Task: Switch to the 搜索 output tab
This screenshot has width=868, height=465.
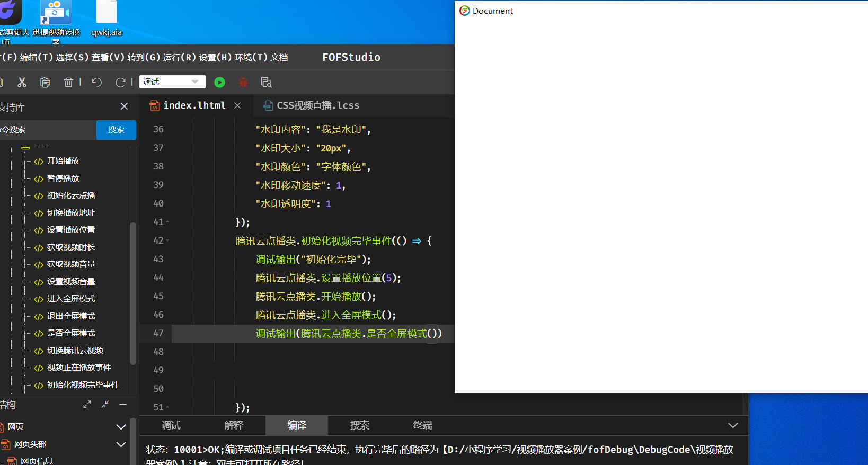Action: 360,425
